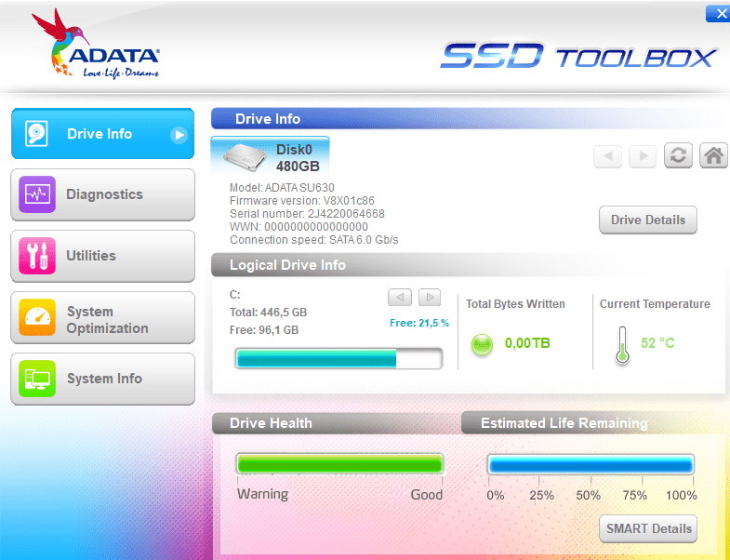This screenshot has height=560, width=730.
Task: Click the C: drive usage bar
Action: tap(338, 359)
